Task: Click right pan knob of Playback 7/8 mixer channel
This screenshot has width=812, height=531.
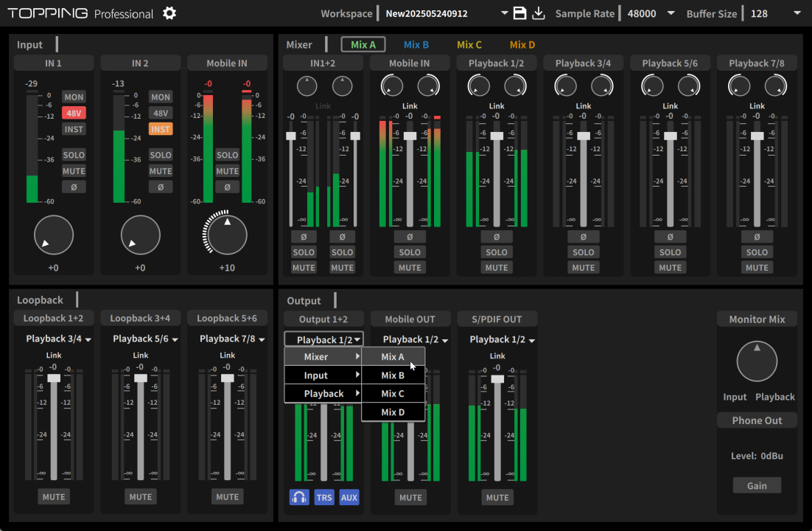Action: (x=775, y=86)
